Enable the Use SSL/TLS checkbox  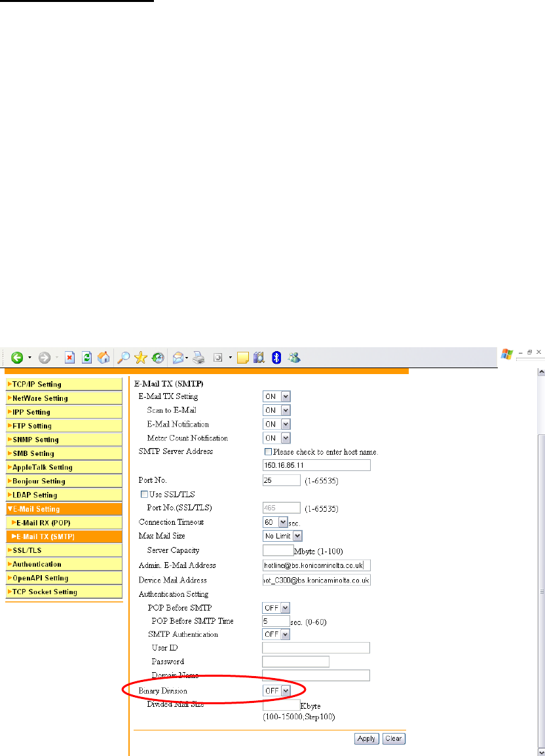(x=144, y=494)
